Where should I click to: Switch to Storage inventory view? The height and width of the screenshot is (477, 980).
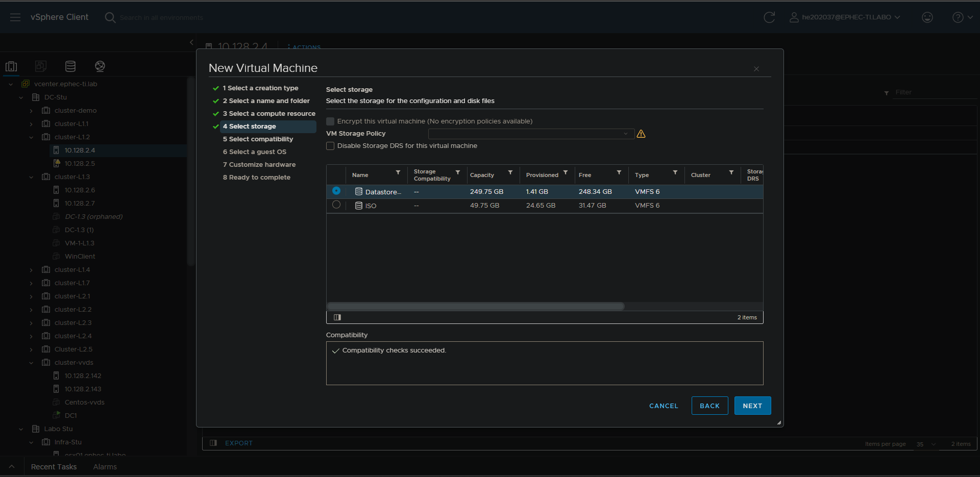tap(70, 66)
